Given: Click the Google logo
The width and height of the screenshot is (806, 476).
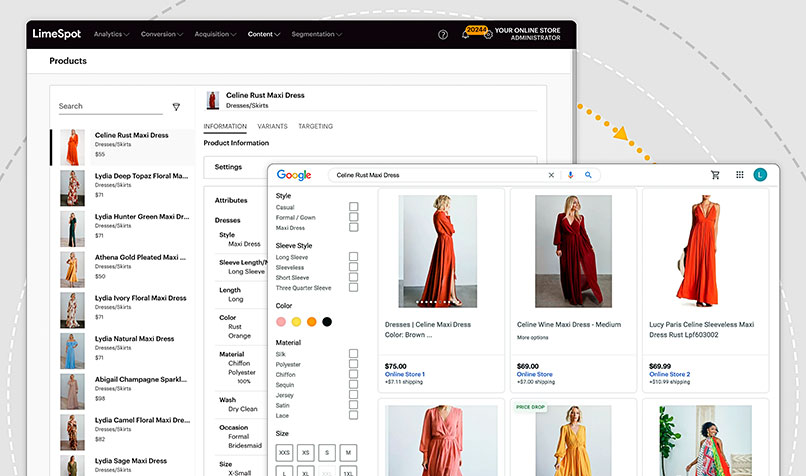Looking at the screenshot, I should (294, 175).
